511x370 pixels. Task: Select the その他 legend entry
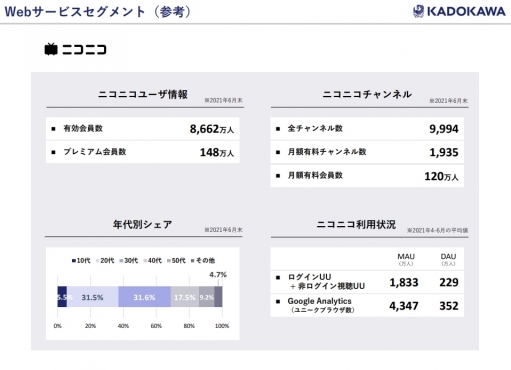(203, 261)
